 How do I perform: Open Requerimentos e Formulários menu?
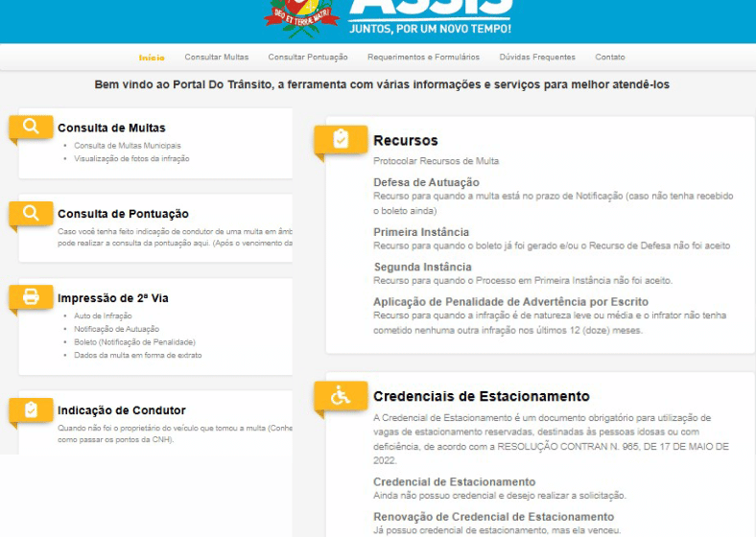423,58
